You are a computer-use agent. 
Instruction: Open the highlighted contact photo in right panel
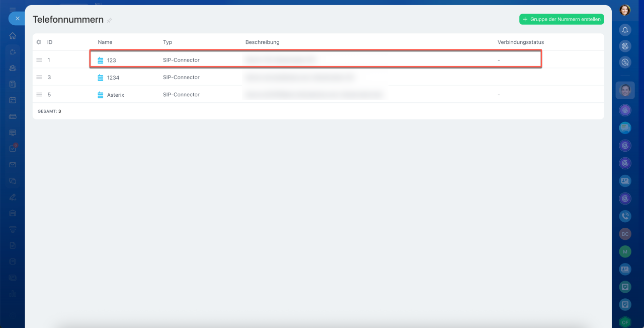click(x=625, y=91)
